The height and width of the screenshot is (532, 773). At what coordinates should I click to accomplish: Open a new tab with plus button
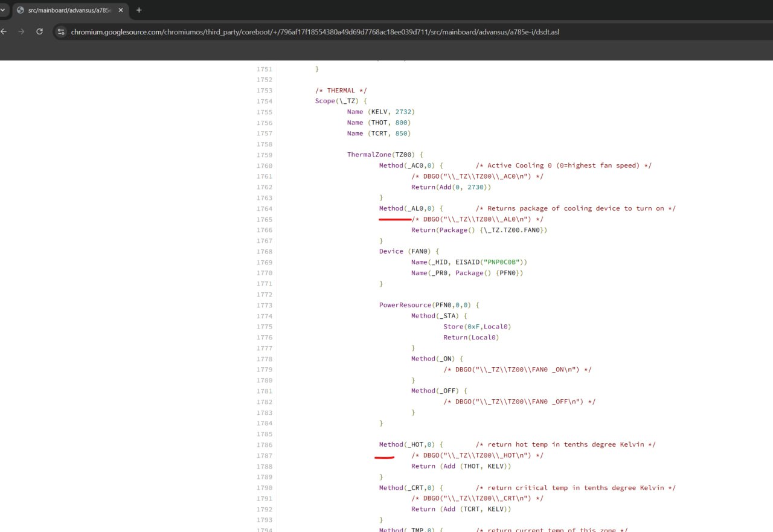[x=139, y=10]
